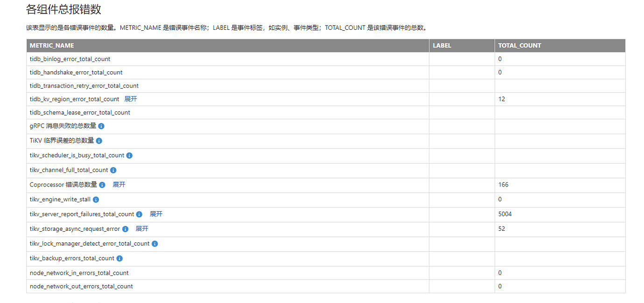Click the total count value 52
644x303 pixels.
(x=502, y=229)
